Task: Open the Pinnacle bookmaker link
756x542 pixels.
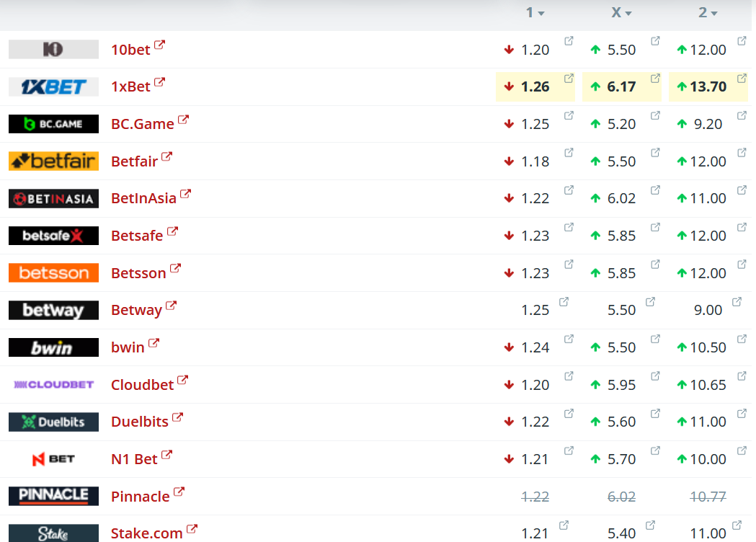Action: coord(141,496)
